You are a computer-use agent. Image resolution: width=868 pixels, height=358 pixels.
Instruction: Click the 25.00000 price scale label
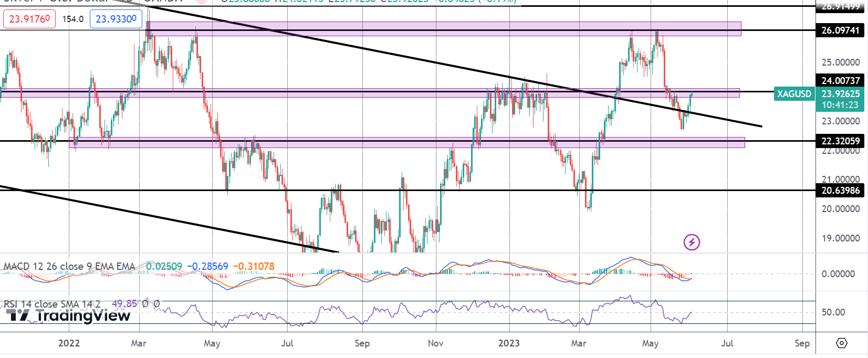click(x=841, y=62)
